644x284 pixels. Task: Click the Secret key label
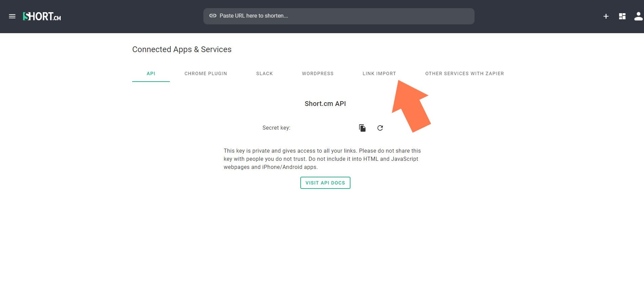click(276, 128)
